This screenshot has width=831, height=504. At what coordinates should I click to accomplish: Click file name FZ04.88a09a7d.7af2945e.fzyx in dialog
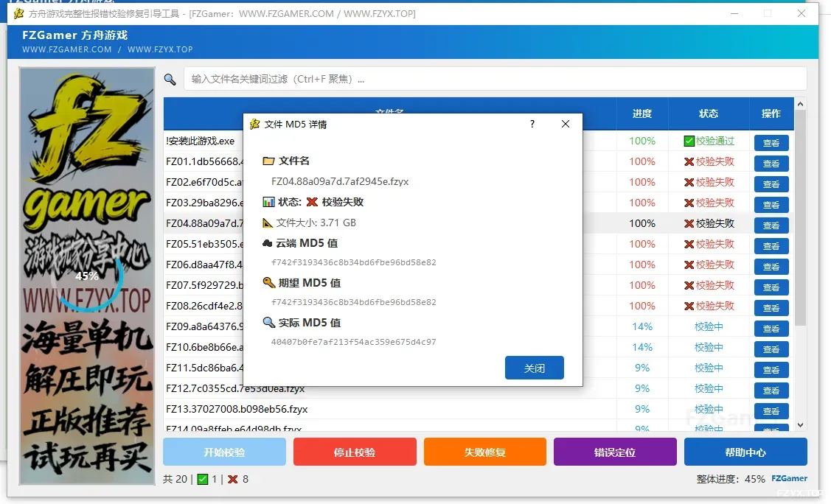[340, 181]
